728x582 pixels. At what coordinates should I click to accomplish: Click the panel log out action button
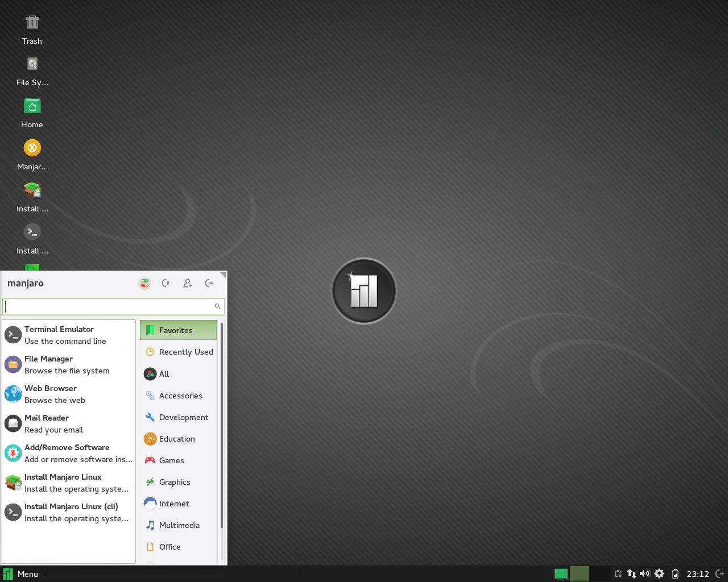719,574
